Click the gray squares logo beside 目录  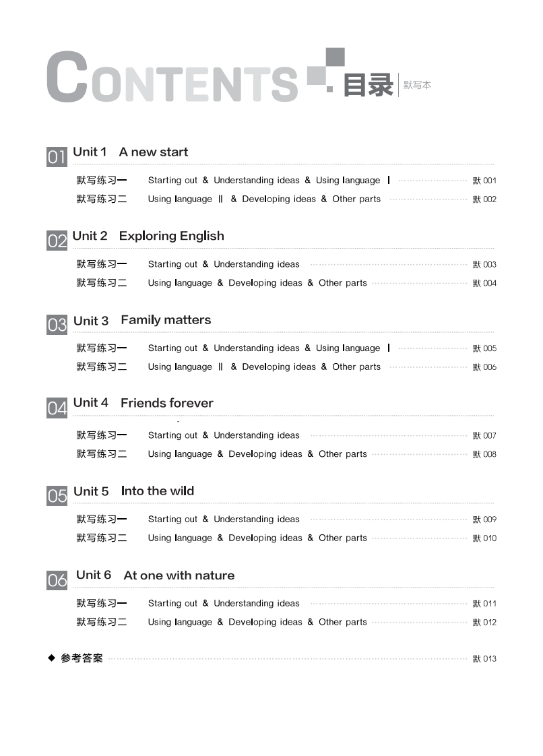pos(326,68)
